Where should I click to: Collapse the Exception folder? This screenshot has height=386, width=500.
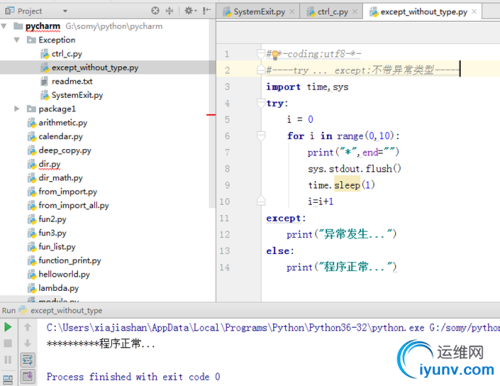17,40
